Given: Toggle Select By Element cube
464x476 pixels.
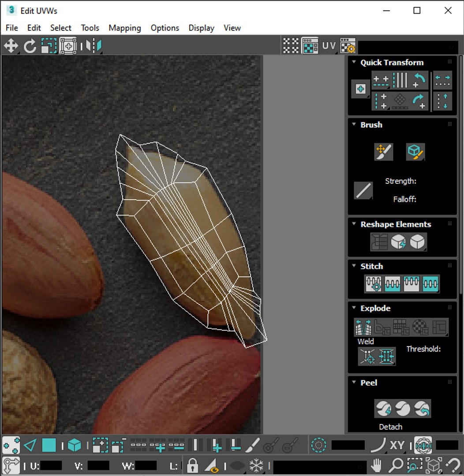Looking at the screenshot, I should (x=74, y=446).
